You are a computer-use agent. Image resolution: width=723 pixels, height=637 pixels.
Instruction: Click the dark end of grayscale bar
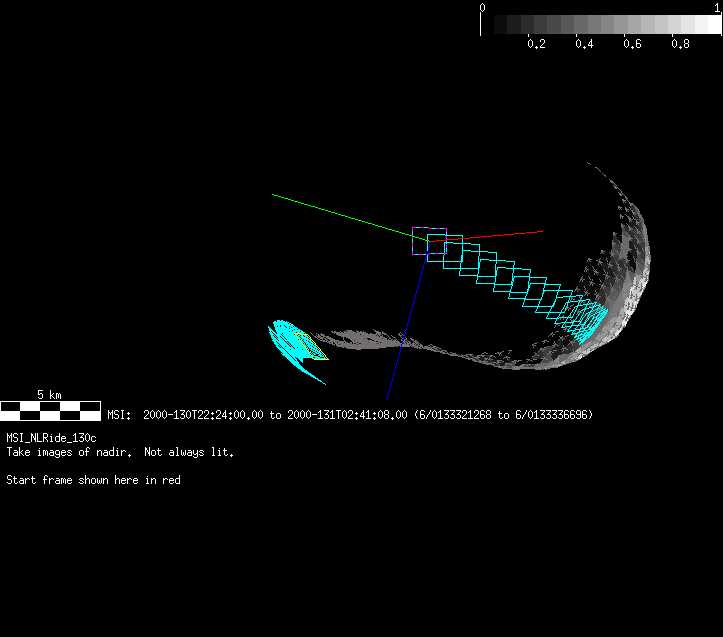pyautogui.click(x=492, y=25)
